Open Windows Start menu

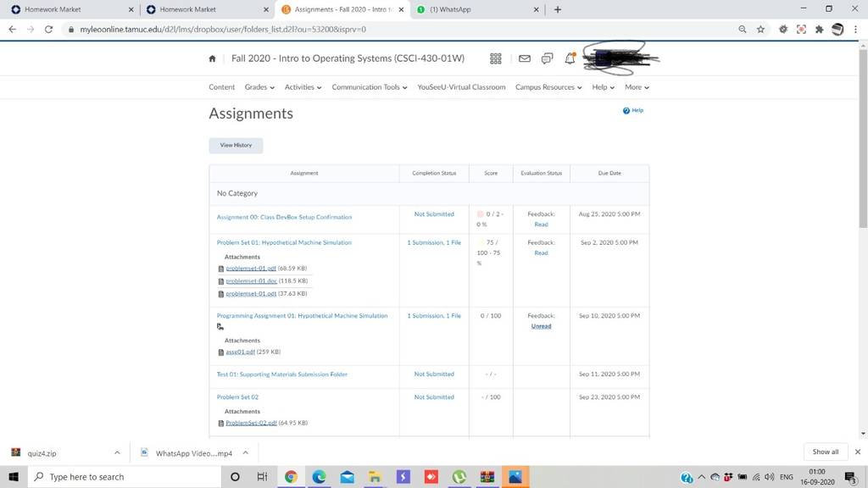click(14, 476)
